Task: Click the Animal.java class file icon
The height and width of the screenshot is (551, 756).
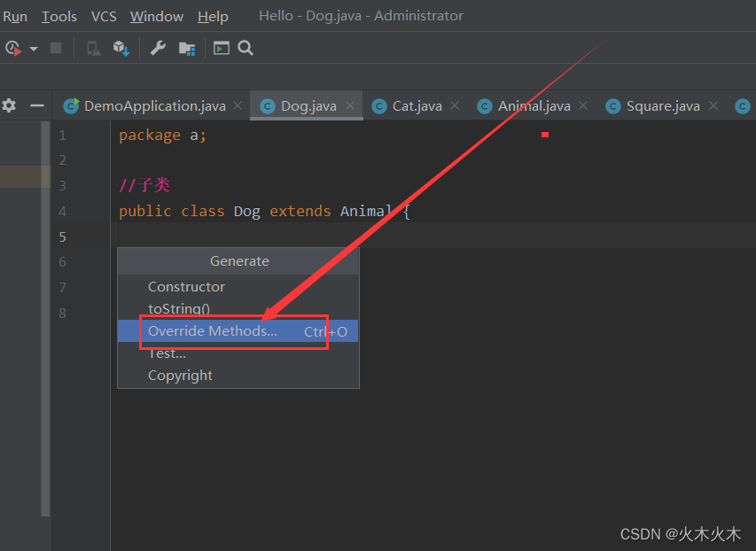Action: pyautogui.click(x=485, y=106)
